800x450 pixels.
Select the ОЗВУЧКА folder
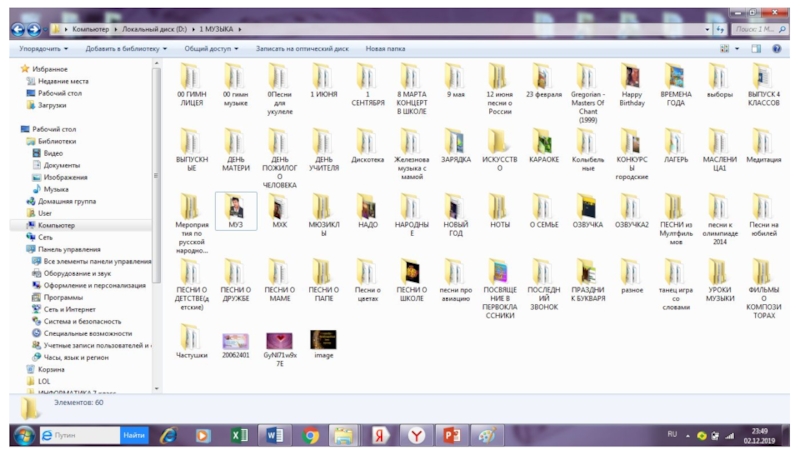coord(587,211)
